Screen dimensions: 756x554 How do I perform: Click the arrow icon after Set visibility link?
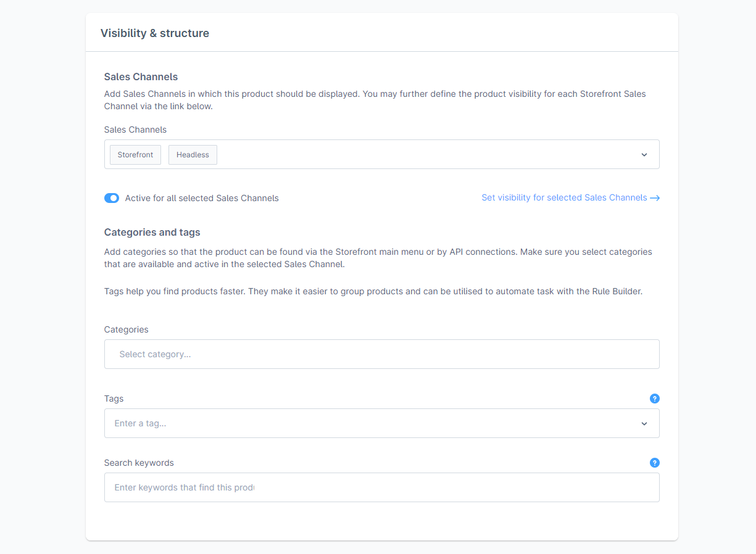point(655,198)
